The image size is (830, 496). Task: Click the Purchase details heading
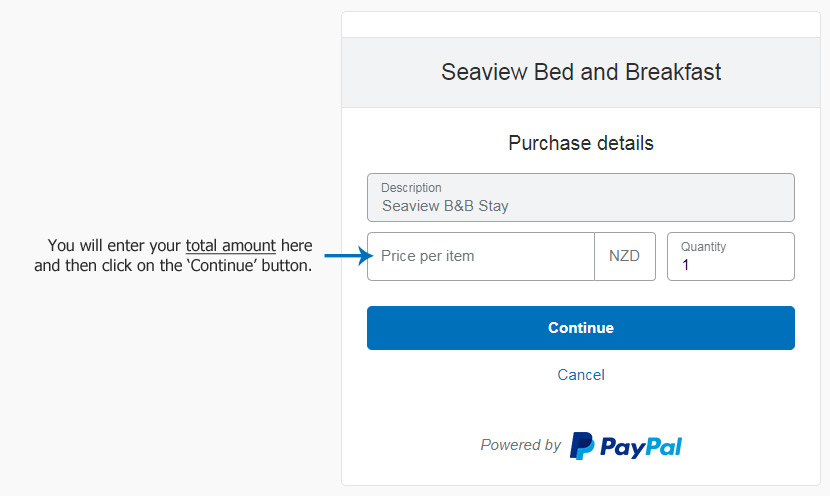[581, 143]
